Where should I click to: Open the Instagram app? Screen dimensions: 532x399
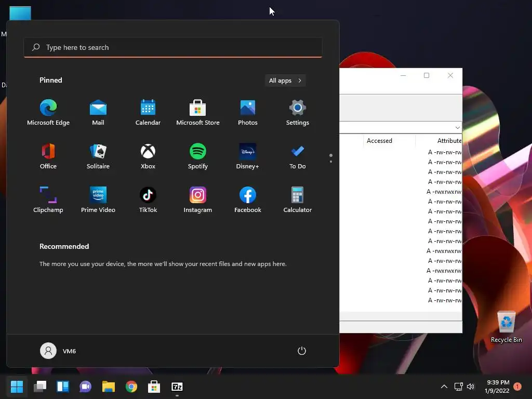click(x=198, y=200)
